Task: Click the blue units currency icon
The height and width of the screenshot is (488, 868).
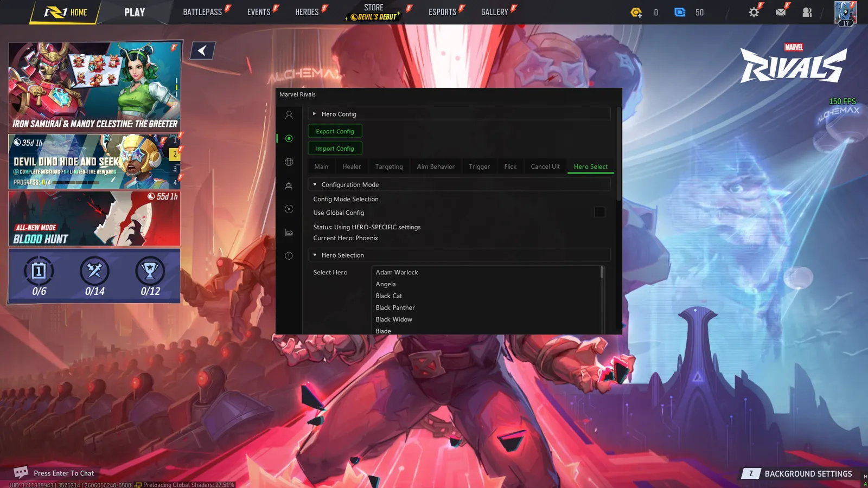Action: (680, 12)
